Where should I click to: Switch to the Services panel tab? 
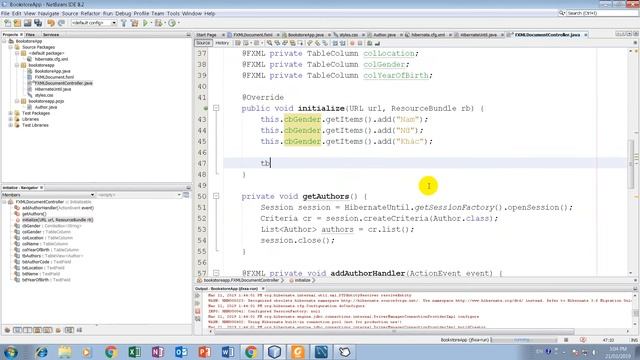51,35
